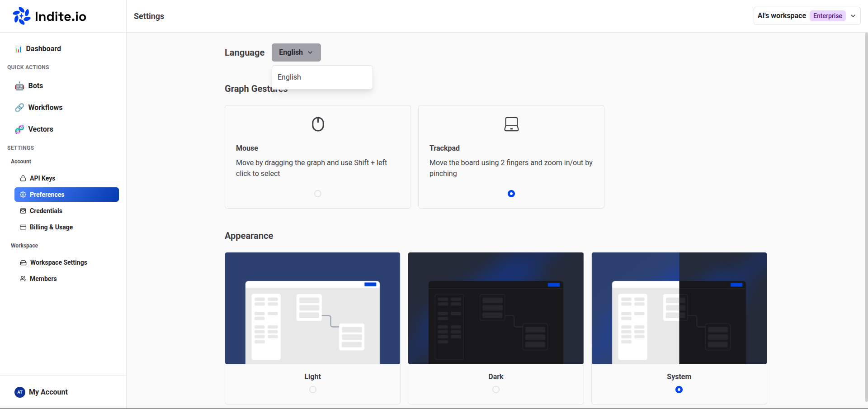Screen dimensions: 868x409
Task: Choose English from the language list
Action: click(x=289, y=77)
